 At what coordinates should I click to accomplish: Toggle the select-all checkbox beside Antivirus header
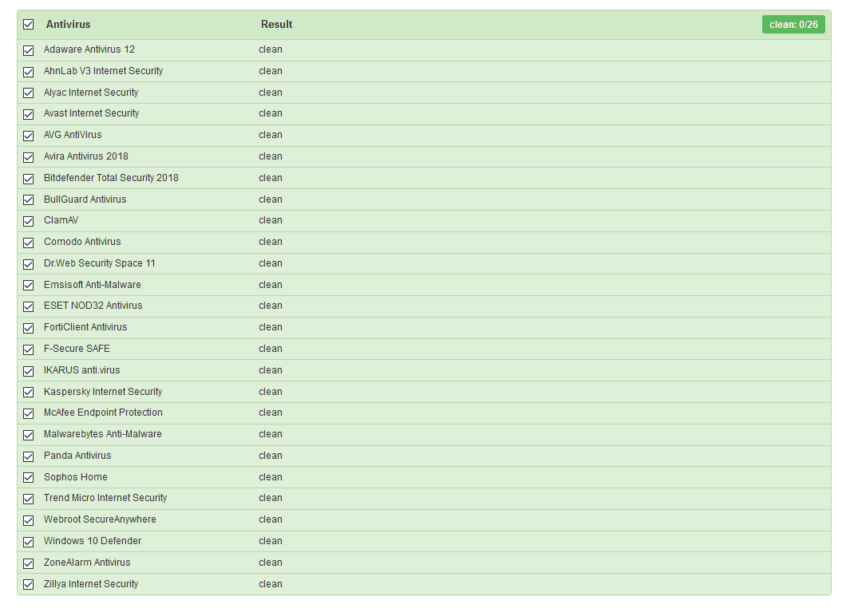[29, 25]
